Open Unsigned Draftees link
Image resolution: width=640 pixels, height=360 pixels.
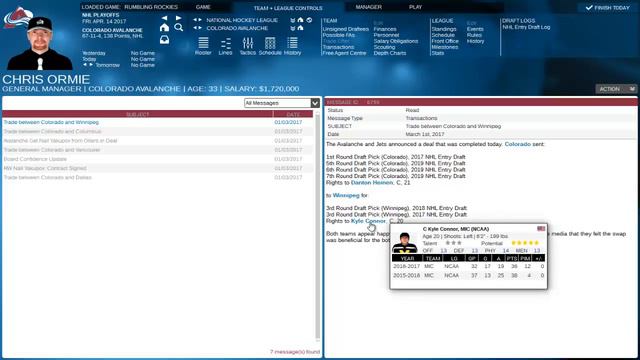345,29
